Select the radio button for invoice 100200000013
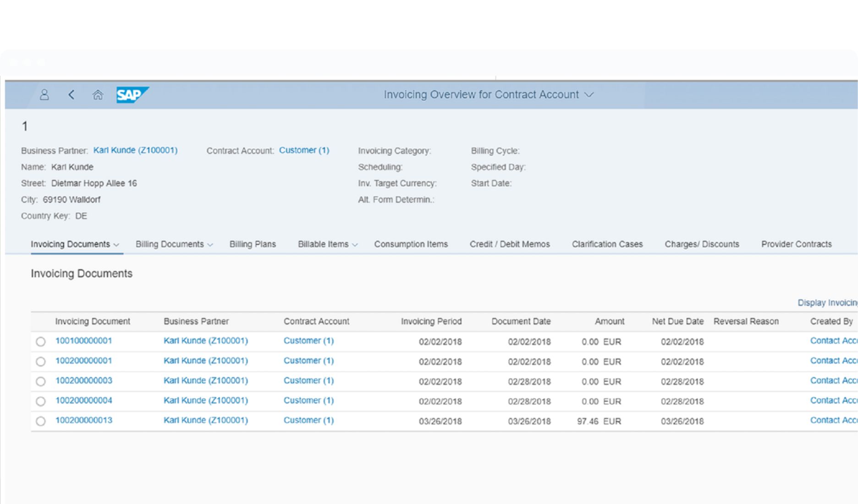 pos(40,421)
